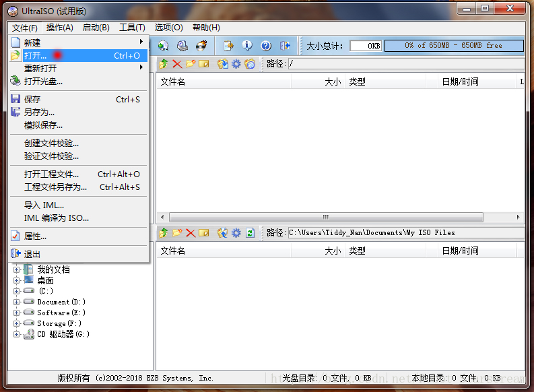534x392 pixels.
Task: Click rename icon in image pane toolbar
Action: [x=203, y=64]
